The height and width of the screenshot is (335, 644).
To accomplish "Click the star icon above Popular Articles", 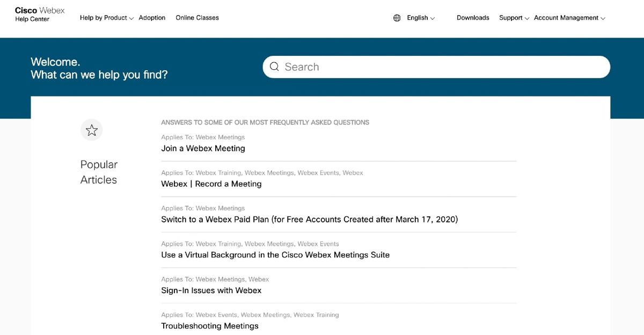I will [x=91, y=129].
